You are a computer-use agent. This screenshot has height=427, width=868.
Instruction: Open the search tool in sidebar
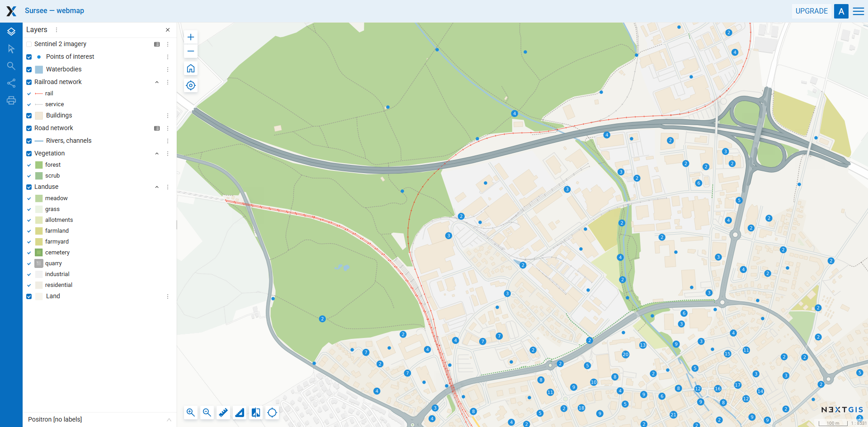[11, 66]
